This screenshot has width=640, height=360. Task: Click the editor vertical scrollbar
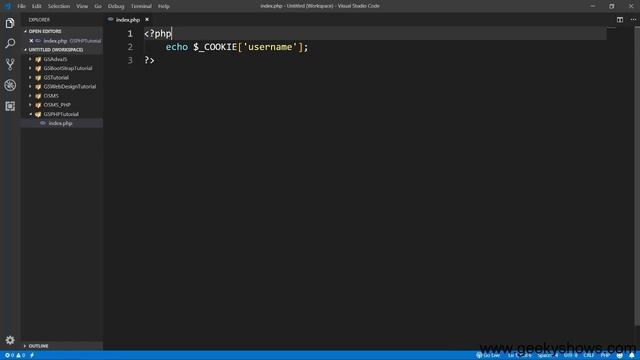(x=637, y=176)
